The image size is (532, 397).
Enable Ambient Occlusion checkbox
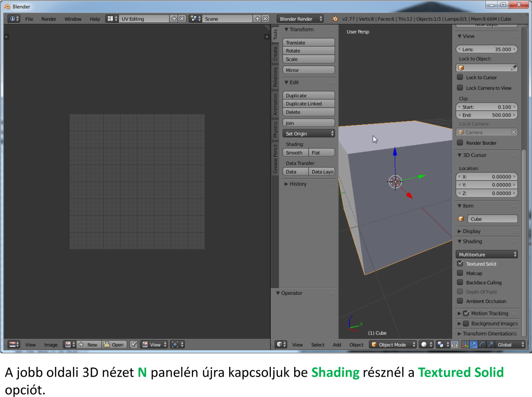460,301
